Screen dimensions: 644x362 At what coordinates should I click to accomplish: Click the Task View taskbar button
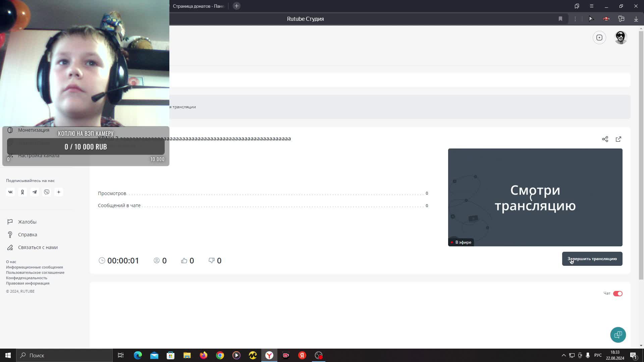(x=121, y=355)
